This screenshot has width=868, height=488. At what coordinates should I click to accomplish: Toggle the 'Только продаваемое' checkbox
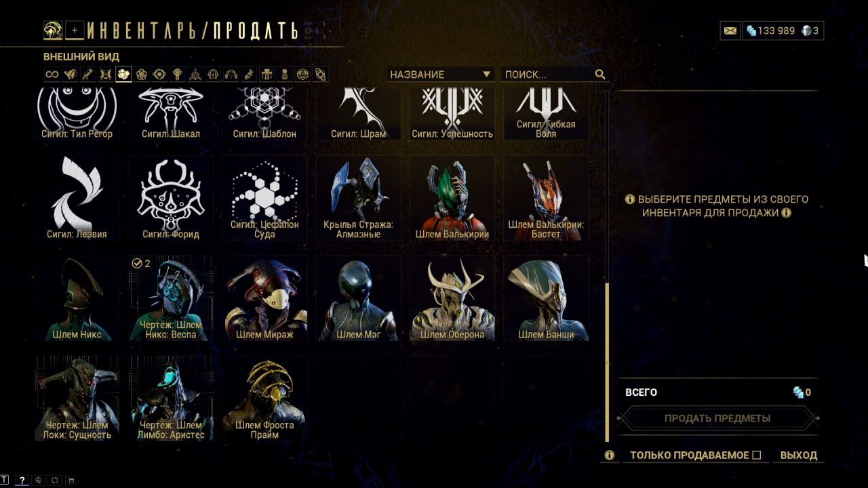pyautogui.click(x=757, y=455)
